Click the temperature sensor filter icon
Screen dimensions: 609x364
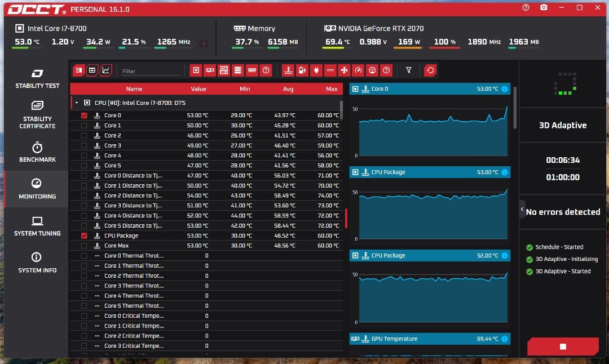point(288,70)
